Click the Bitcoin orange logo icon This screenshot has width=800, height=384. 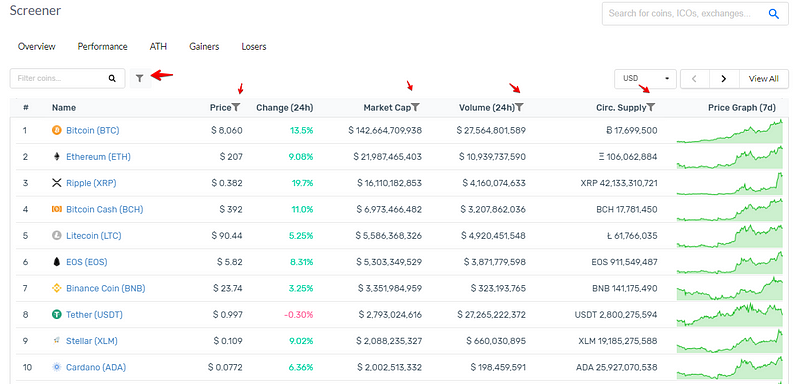(57, 131)
